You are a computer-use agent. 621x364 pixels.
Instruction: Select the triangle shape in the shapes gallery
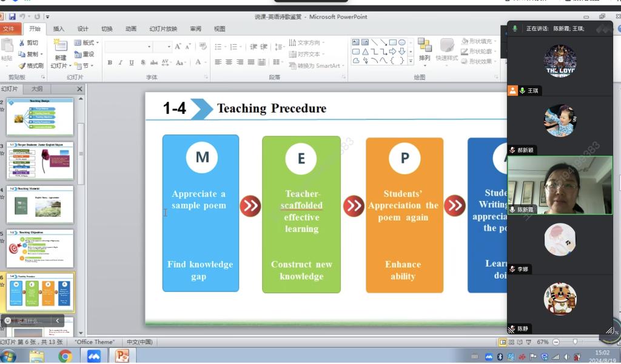point(365,51)
